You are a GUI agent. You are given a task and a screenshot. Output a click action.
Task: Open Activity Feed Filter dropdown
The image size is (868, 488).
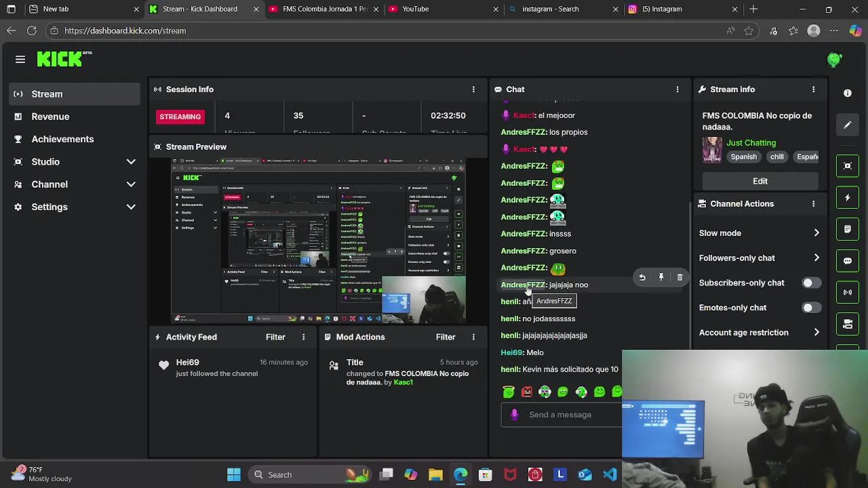275,337
